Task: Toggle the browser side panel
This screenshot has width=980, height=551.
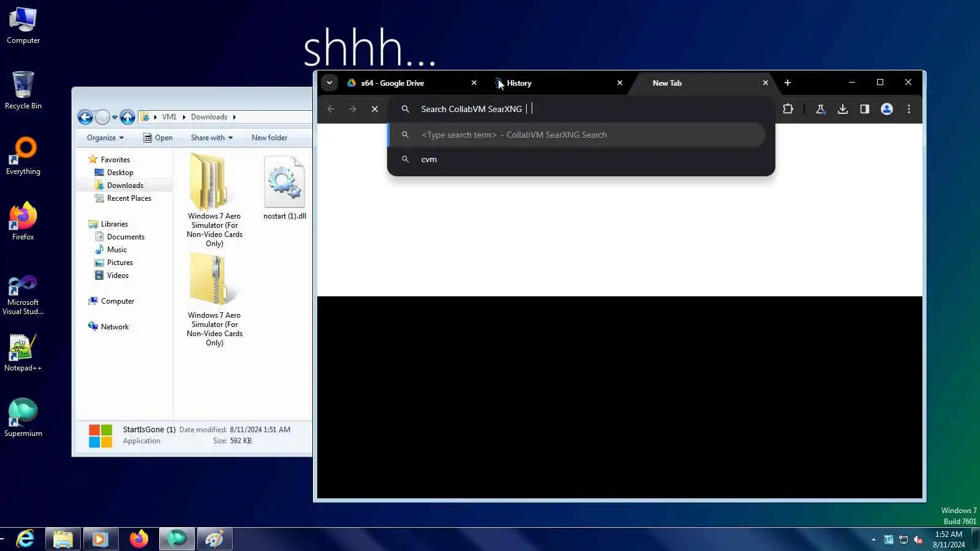Action: point(865,109)
